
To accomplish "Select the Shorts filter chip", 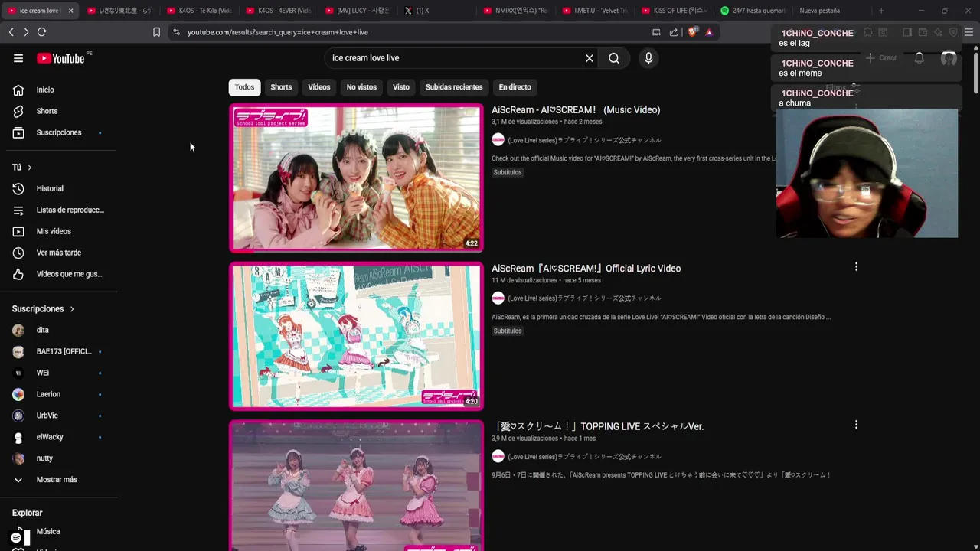I will pyautogui.click(x=281, y=87).
